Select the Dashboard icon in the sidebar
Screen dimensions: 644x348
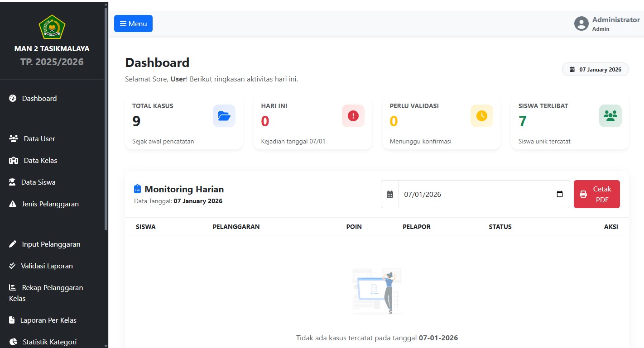pyautogui.click(x=13, y=98)
